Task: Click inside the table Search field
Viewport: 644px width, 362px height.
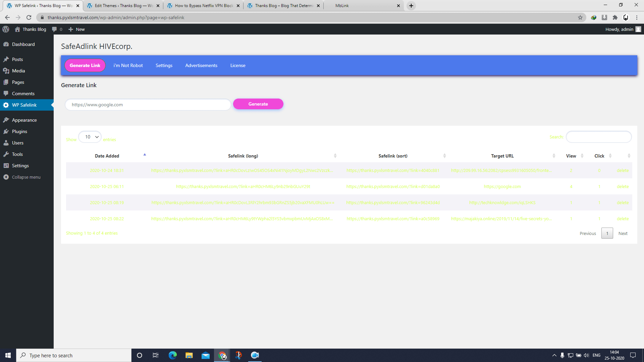Action: click(x=598, y=137)
